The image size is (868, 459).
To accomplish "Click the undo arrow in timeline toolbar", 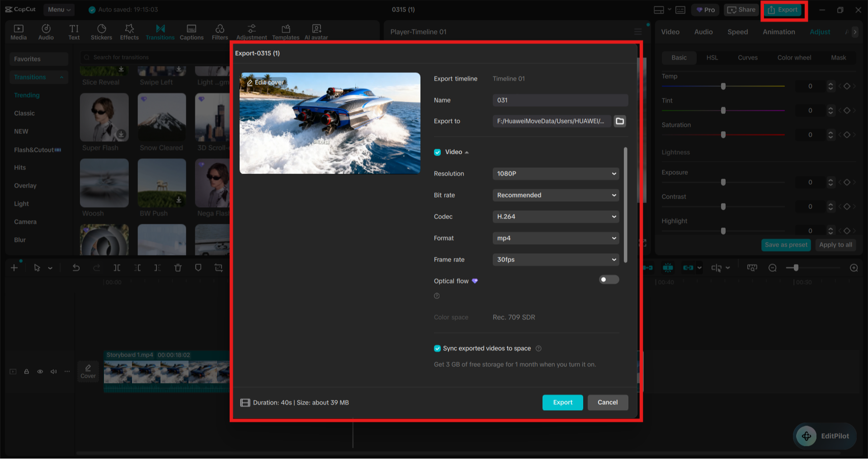I will pos(76,268).
